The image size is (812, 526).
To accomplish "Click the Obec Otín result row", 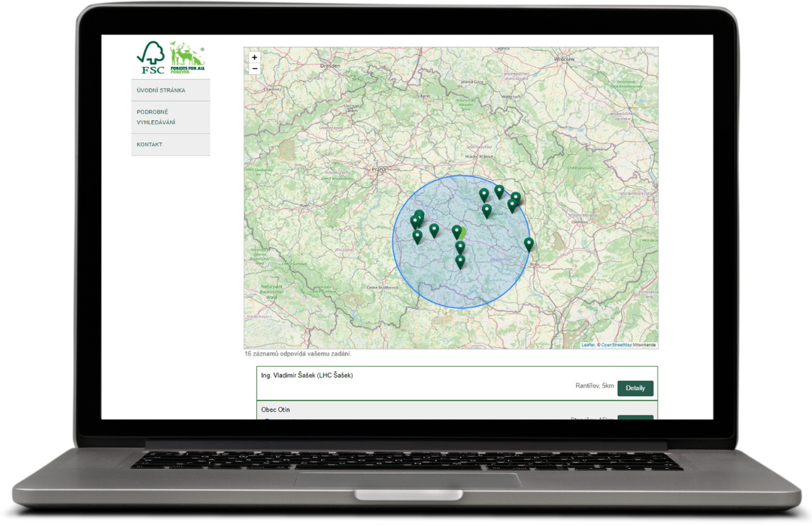I will click(457, 410).
